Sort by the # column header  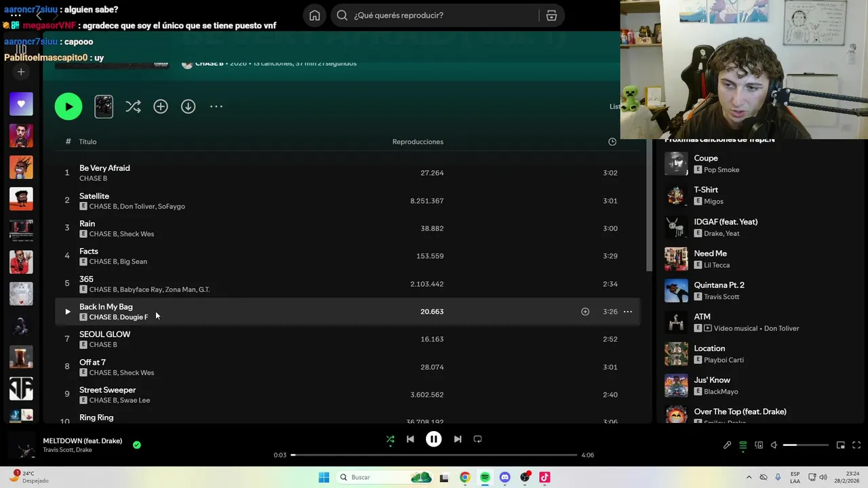point(68,142)
